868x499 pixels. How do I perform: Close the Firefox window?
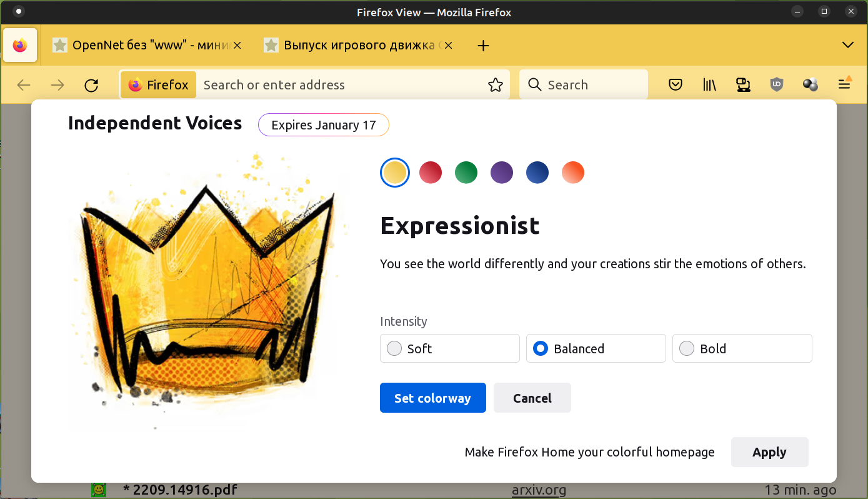pos(851,11)
